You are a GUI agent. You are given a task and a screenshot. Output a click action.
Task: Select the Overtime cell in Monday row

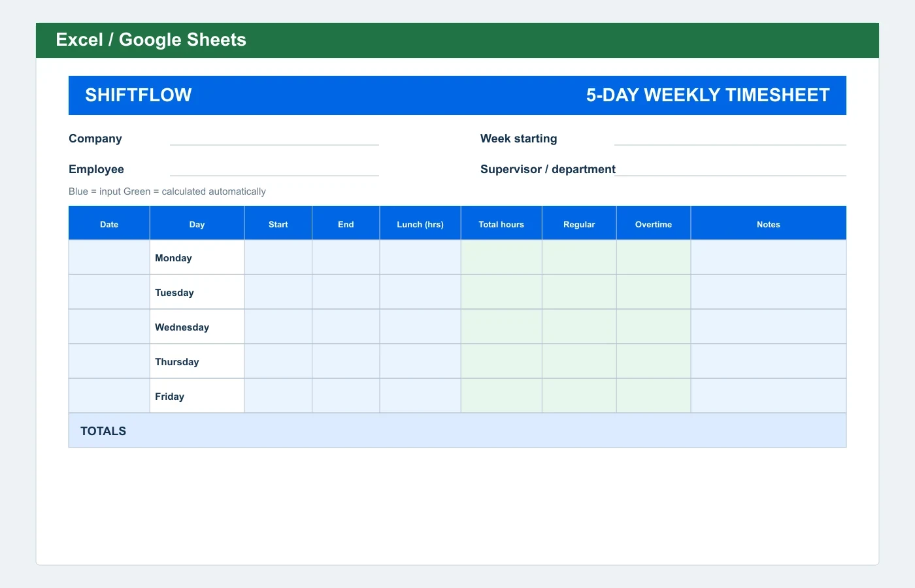tap(654, 257)
